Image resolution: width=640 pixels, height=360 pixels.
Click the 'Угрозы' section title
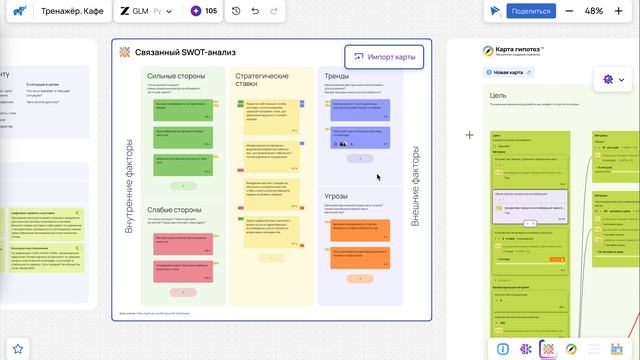[x=336, y=196]
